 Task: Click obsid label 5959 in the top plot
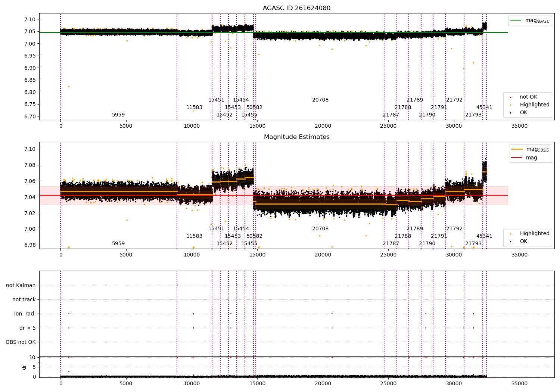[x=118, y=115]
